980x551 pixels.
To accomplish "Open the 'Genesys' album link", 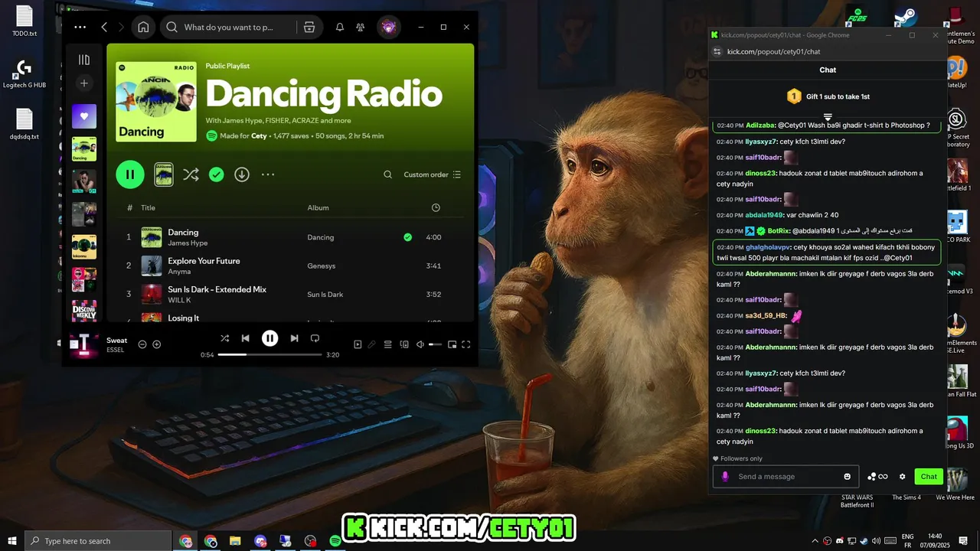I will (321, 266).
